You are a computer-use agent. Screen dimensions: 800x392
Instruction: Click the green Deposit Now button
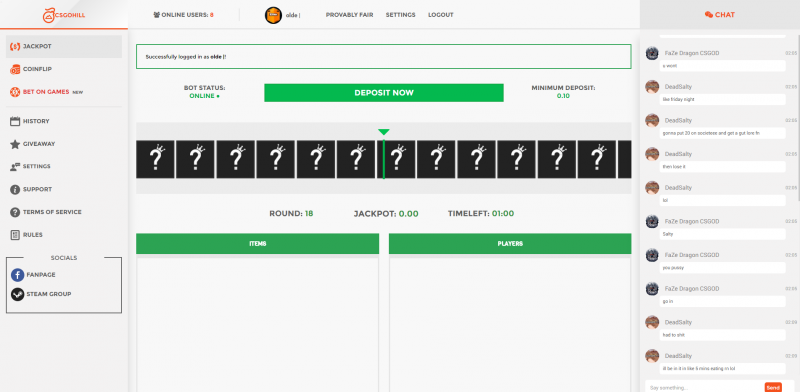pyautogui.click(x=384, y=93)
